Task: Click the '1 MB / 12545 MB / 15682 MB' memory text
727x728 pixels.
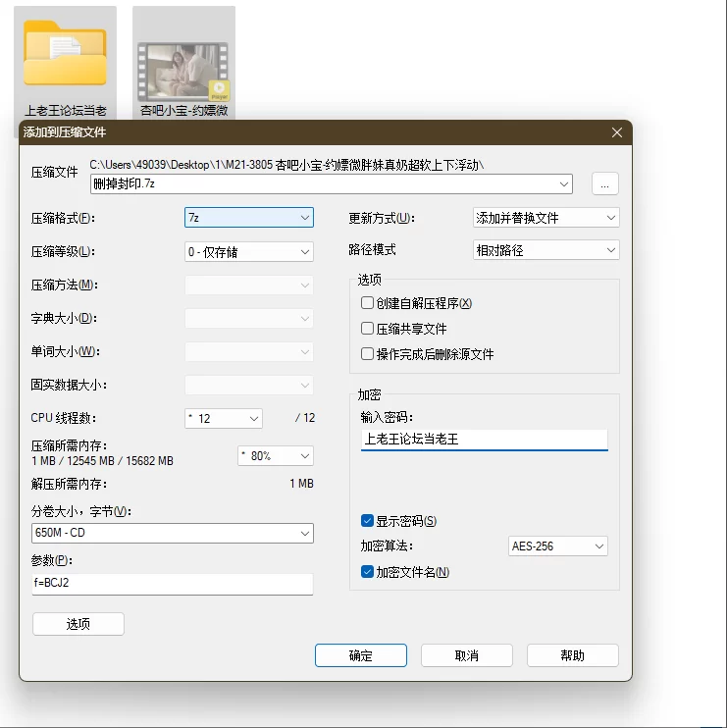Action: [102, 461]
